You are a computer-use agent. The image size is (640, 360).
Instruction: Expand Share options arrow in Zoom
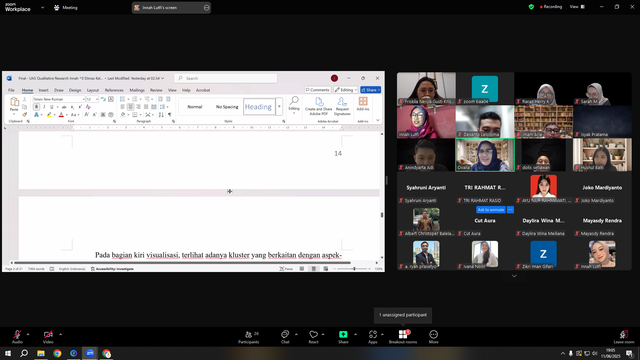tap(356, 334)
